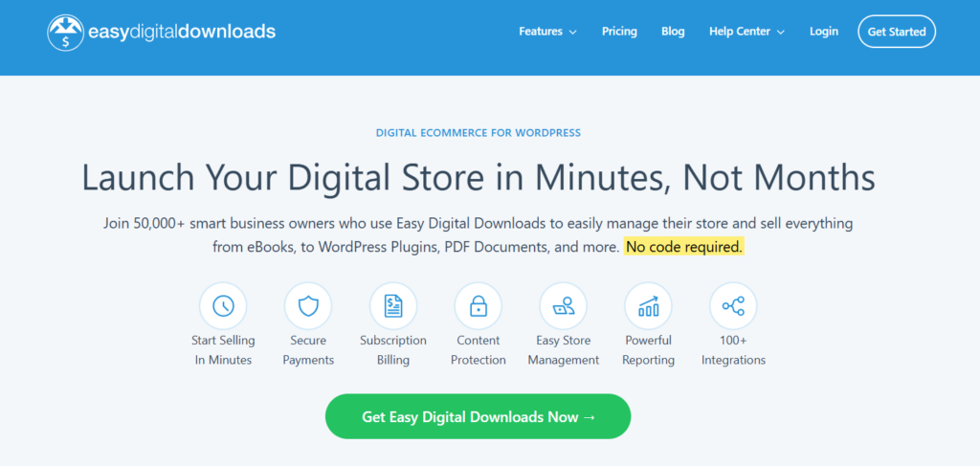Click the chevron next to Help Center
Screen dimensions: 980x466
(x=781, y=33)
